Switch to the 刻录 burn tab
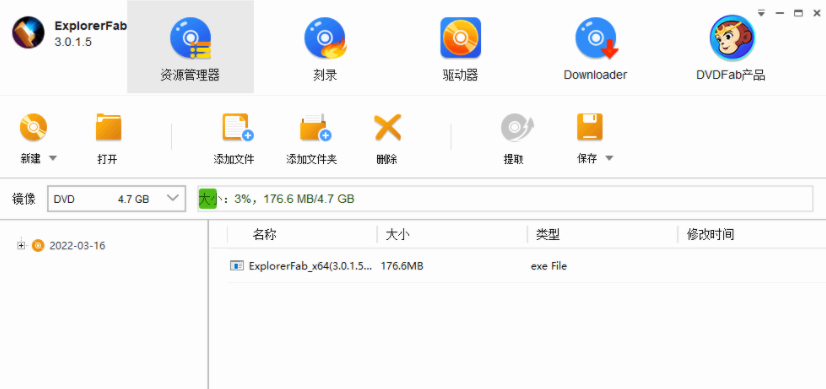This screenshot has width=826, height=389. (324, 47)
